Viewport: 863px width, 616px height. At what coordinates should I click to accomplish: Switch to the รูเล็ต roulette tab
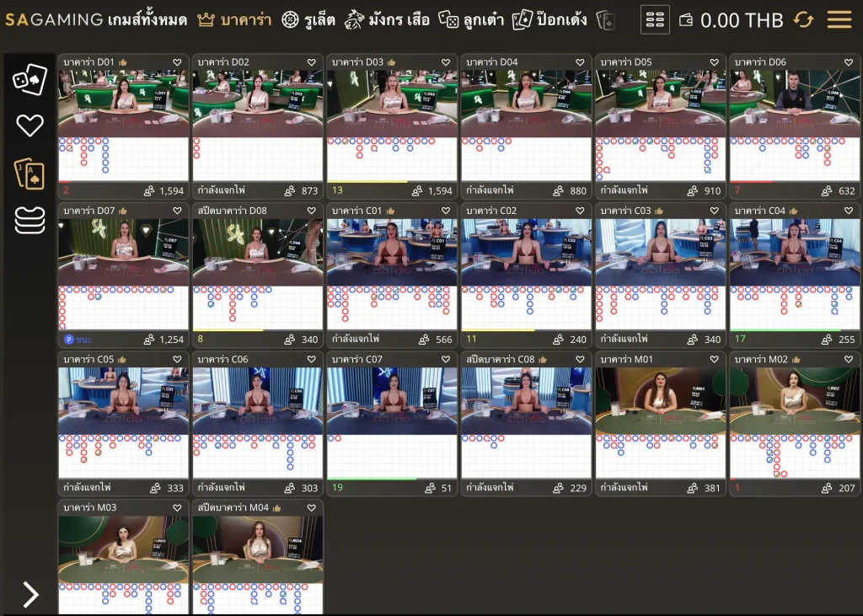(x=308, y=19)
